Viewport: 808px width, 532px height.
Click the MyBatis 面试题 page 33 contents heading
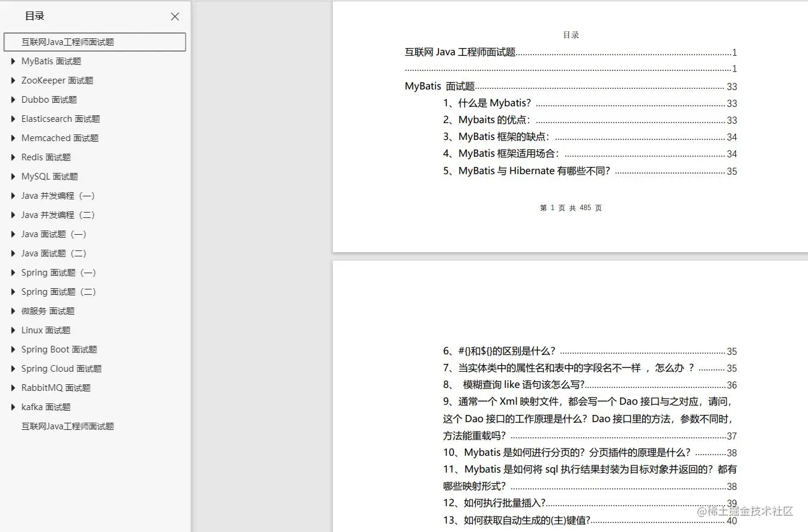571,86
